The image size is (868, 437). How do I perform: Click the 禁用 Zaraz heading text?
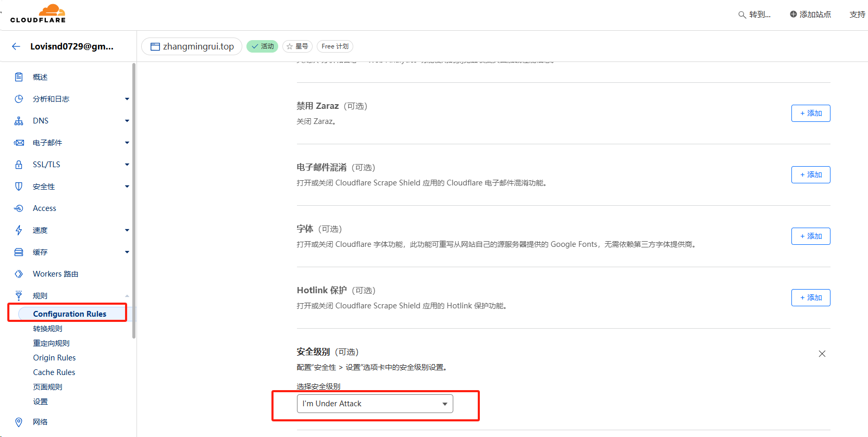(x=318, y=106)
